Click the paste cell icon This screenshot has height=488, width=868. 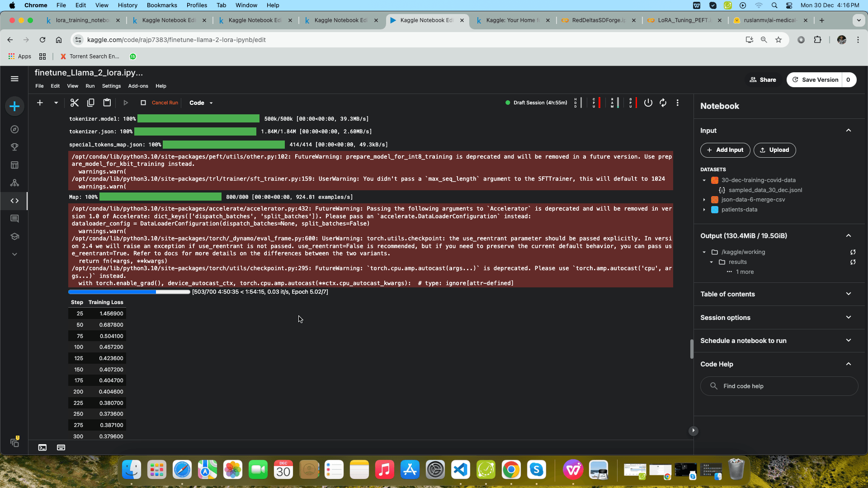point(107,103)
